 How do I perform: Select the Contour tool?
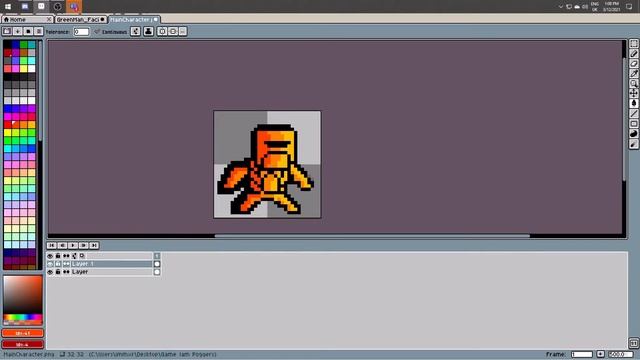633,133
